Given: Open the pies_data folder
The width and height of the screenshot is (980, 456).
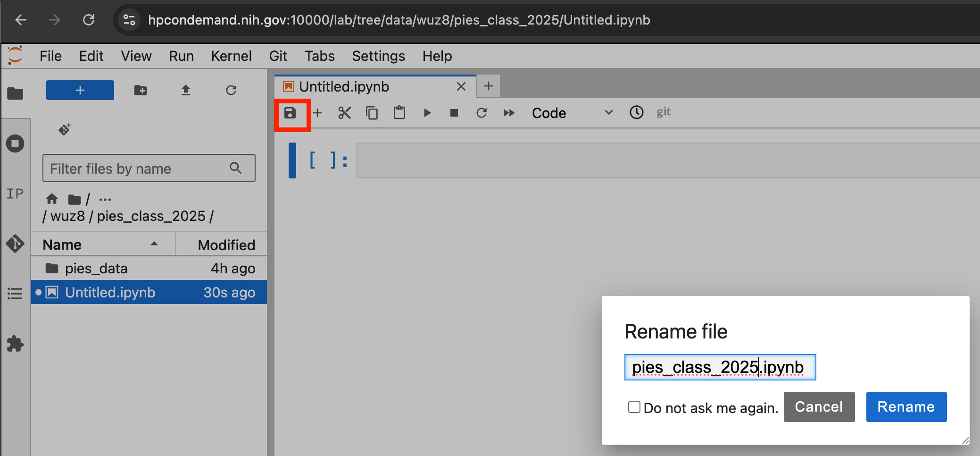Looking at the screenshot, I should click(x=96, y=269).
